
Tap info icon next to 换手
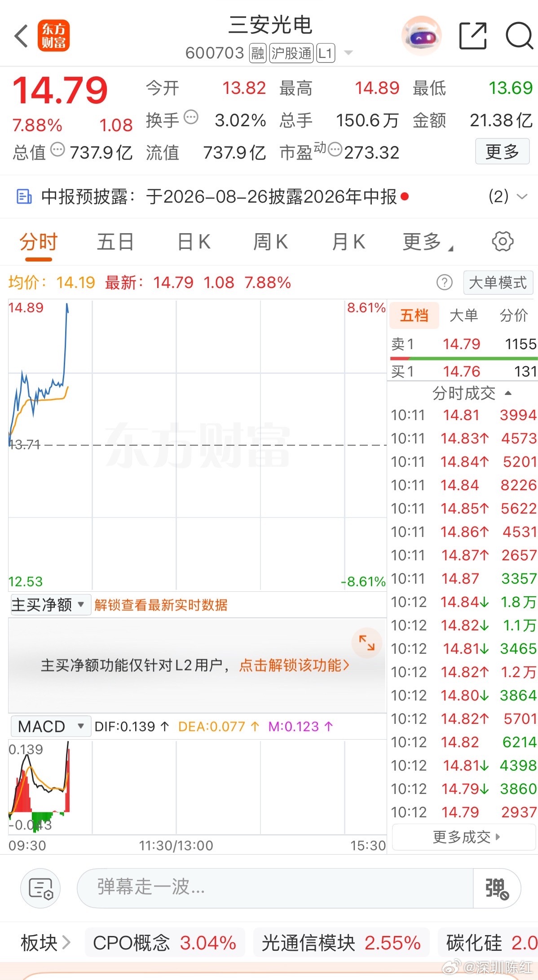click(191, 118)
